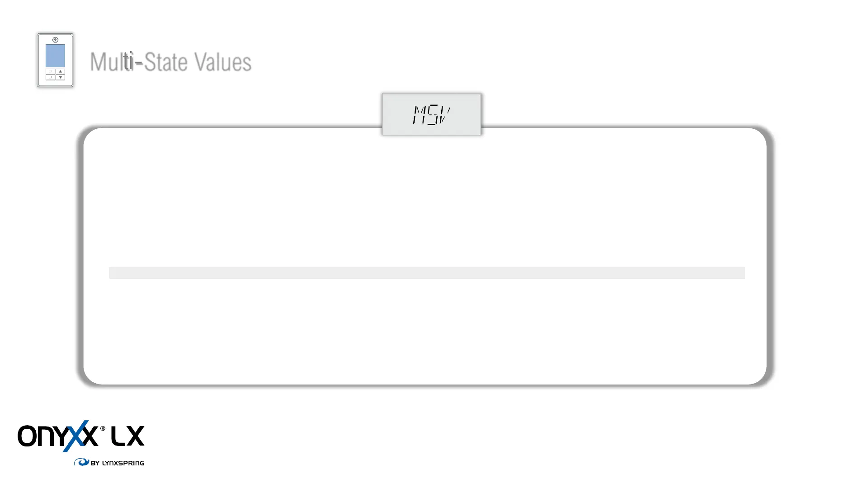868x488 pixels.
Task: Click the MSV display box
Action: 432,114
